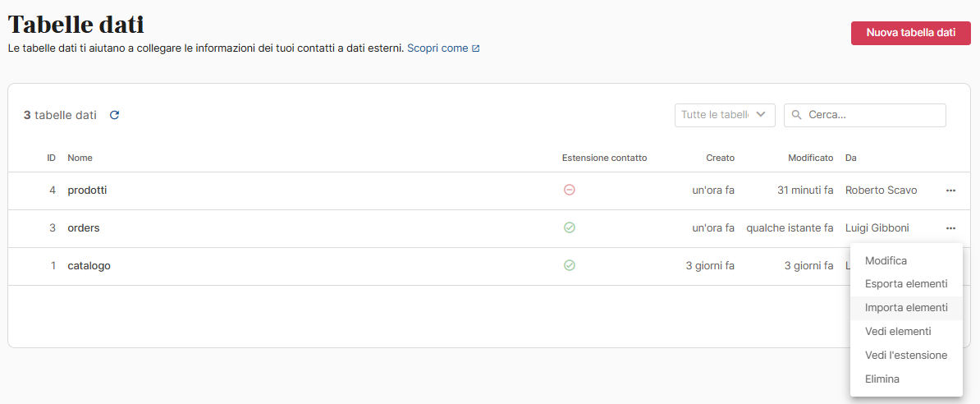The height and width of the screenshot is (404, 980).
Task: Open three-dot menu for orders row
Action: [x=950, y=228]
